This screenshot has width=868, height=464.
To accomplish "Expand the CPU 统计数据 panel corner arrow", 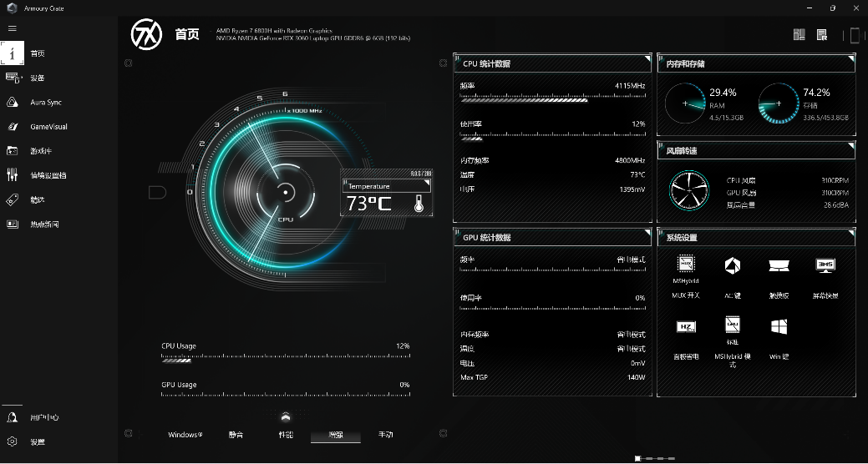I will coord(647,58).
